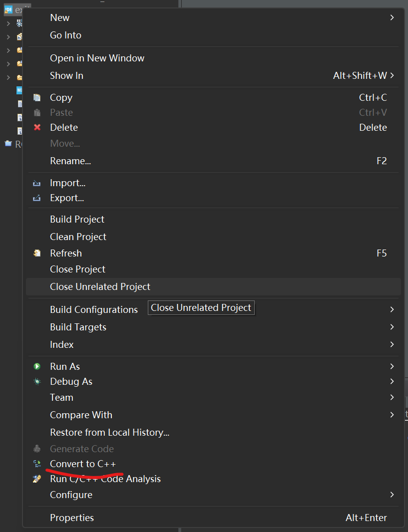Select Close Unrelated Project menu entry
The height and width of the screenshot is (532, 408).
(x=100, y=286)
